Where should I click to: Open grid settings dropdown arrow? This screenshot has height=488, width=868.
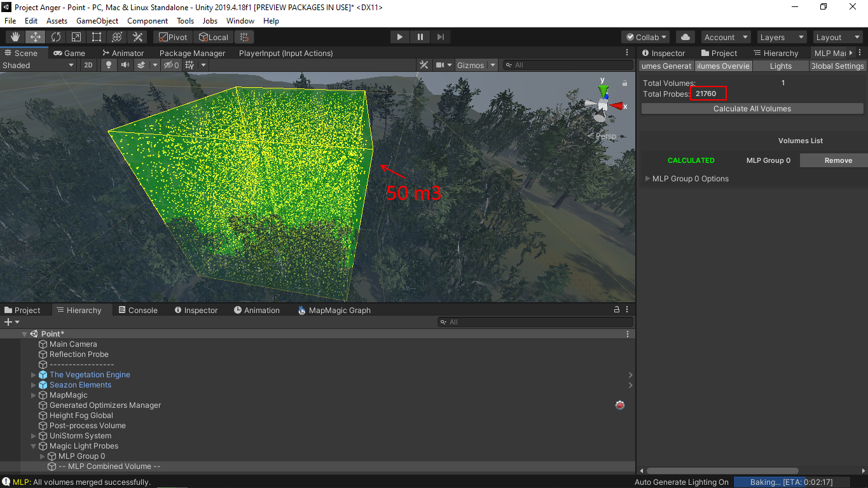pyautogui.click(x=203, y=65)
